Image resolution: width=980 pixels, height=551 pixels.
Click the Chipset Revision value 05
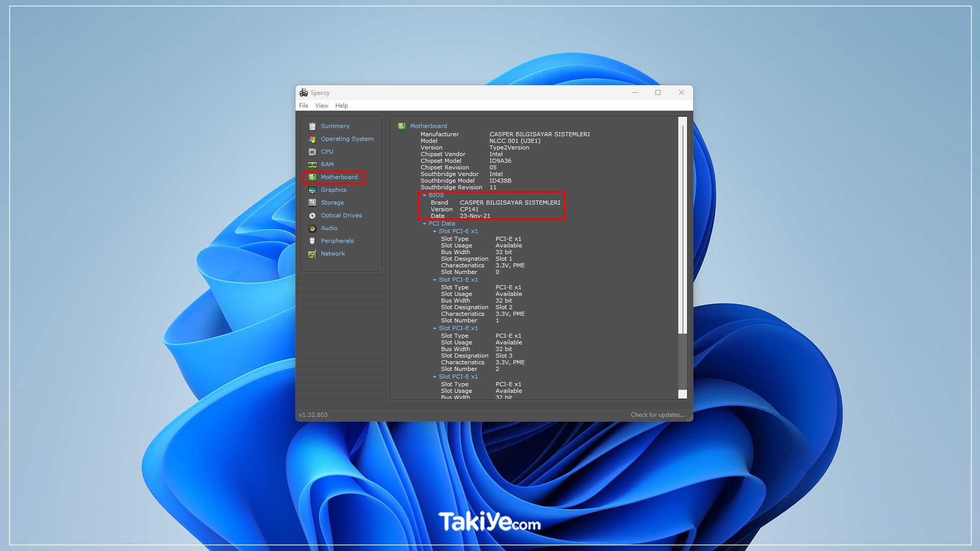pyautogui.click(x=493, y=167)
